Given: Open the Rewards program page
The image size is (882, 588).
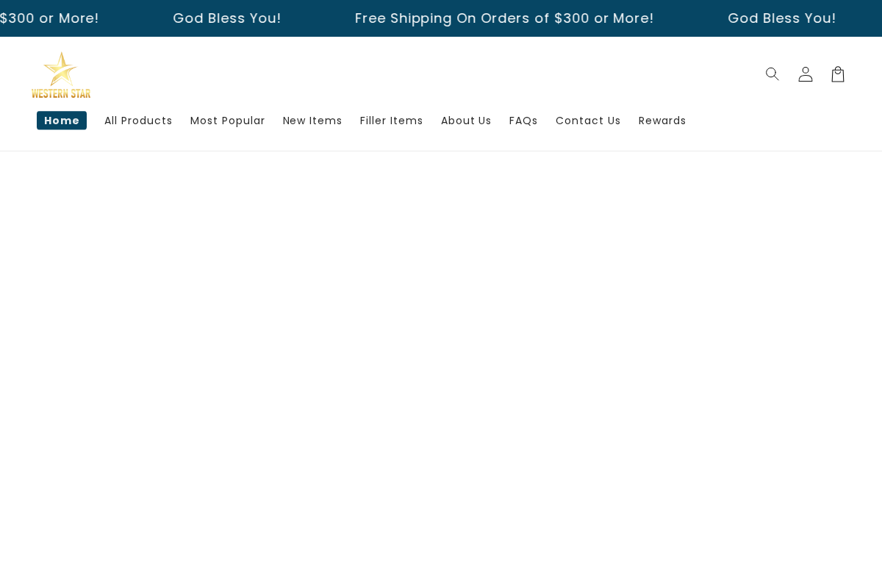Looking at the screenshot, I should [x=661, y=121].
